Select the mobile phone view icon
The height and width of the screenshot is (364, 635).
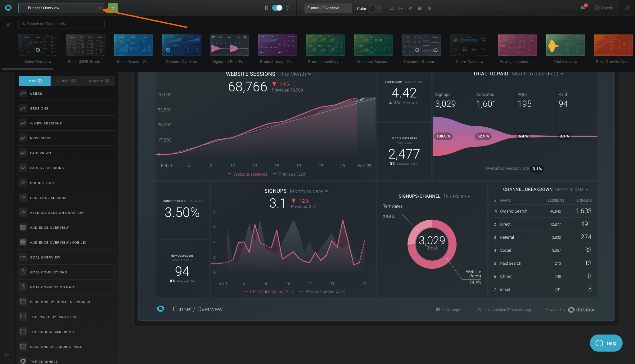click(x=266, y=8)
